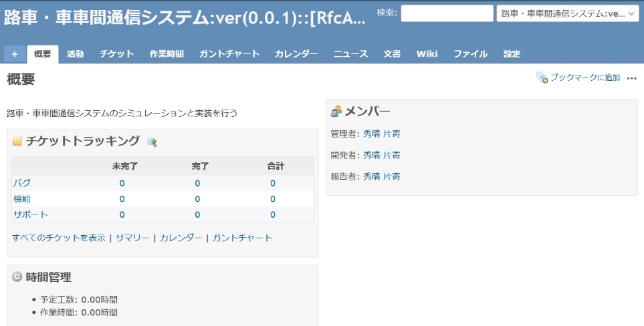Click the 機能 完了 count
This screenshot has height=326, width=644.
[x=197, y=199]
